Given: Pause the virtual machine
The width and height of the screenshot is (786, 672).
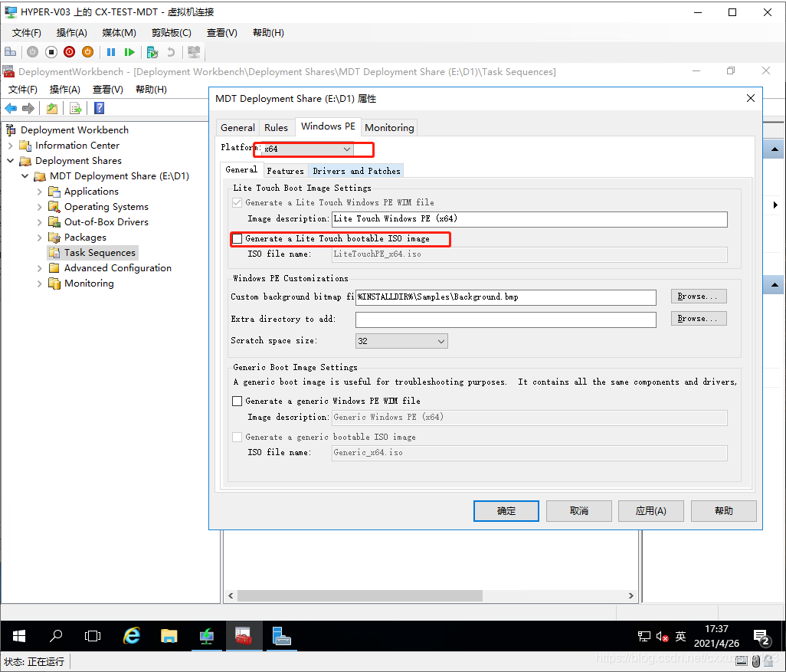Looking at the screenshot, I should coord(111,51).
